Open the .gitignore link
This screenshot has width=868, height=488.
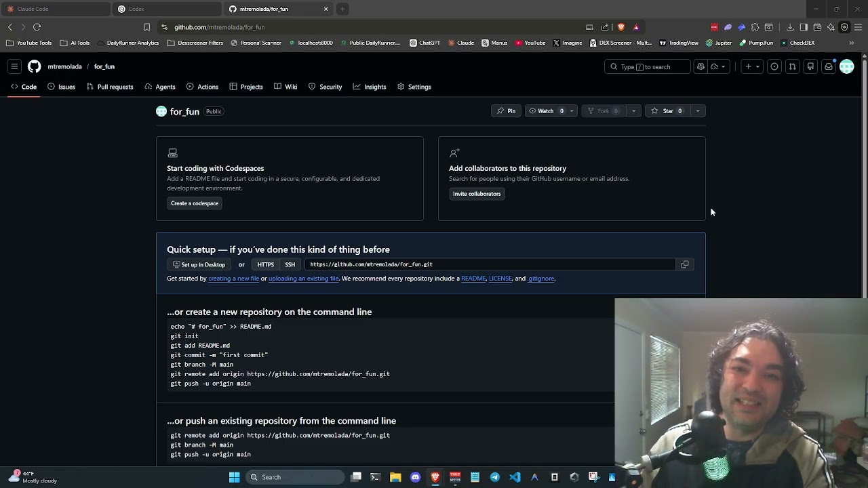[541, 279]
